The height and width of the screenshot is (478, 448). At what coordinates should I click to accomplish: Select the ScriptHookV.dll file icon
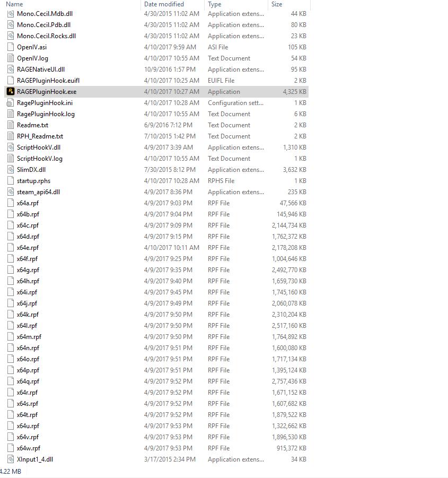pyautogui.click(x=11, y=147)
